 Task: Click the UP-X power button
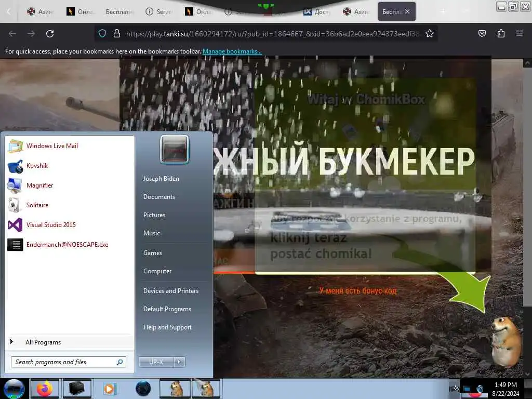point(156,362)
